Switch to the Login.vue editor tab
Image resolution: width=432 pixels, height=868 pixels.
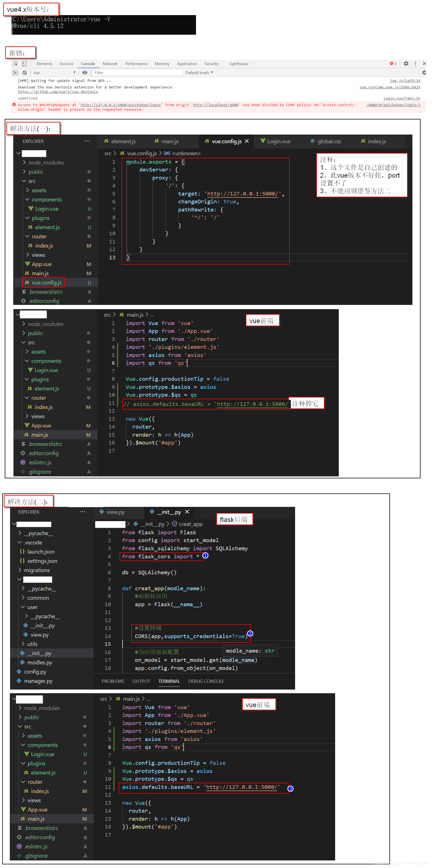(279, 142)
